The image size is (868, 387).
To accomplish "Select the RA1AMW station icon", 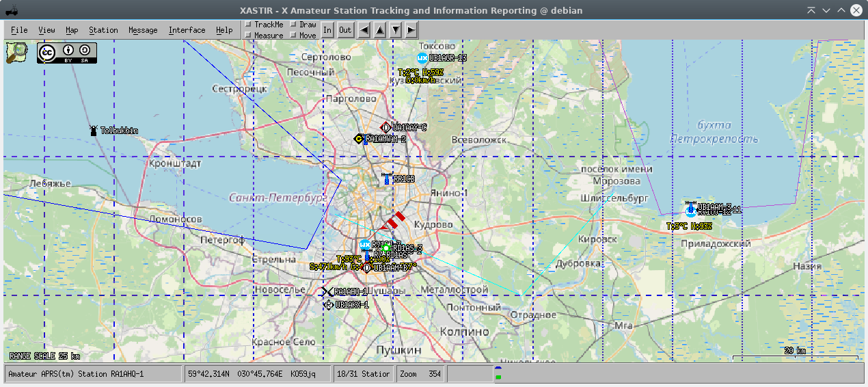I will (358, 139).
